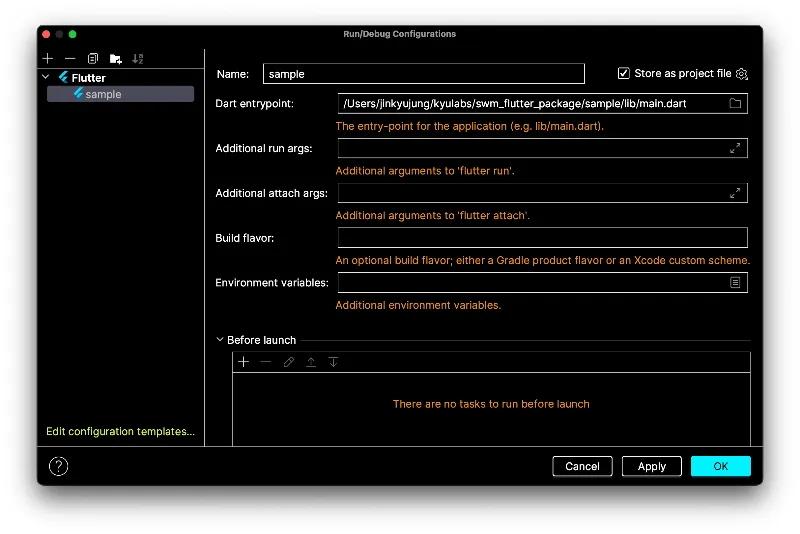Click the Remove Configuration minus icon
The height and width of the screenshot is (534, 800).
pyautogui.click(x=70, y=59)
